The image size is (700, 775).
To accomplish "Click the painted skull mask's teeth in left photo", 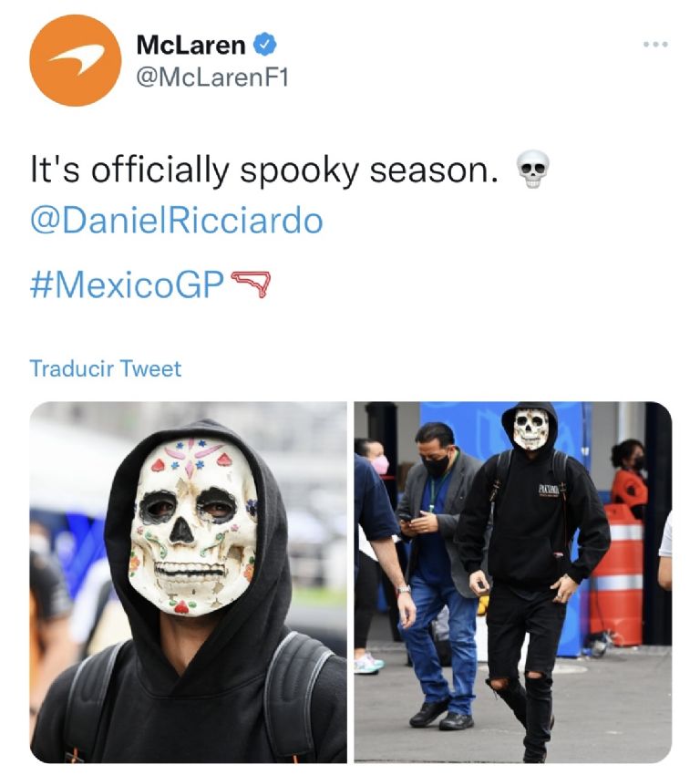I will tap(190, 571).
